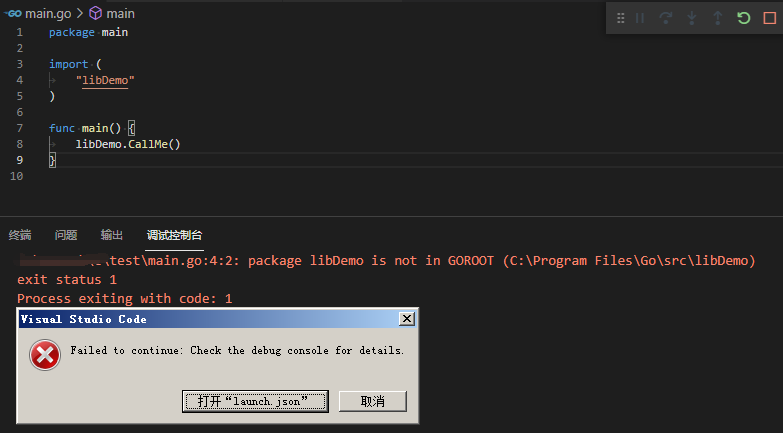This screenshot has height=433, width=783.
Task: Open main.go breadcrumb item
Action: (48, 13)
